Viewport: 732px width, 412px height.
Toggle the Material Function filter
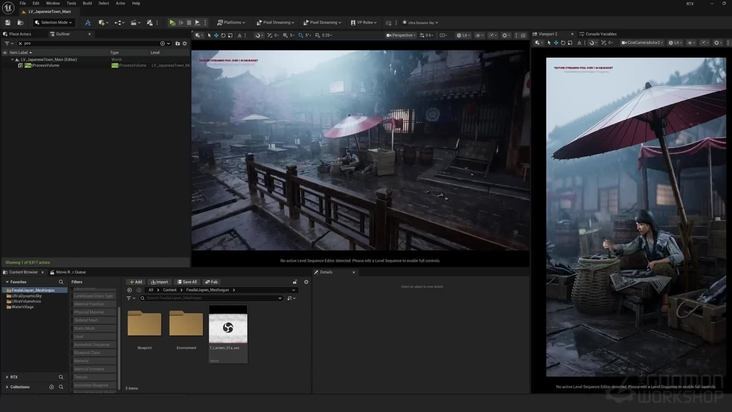click(x=94, y=304)
